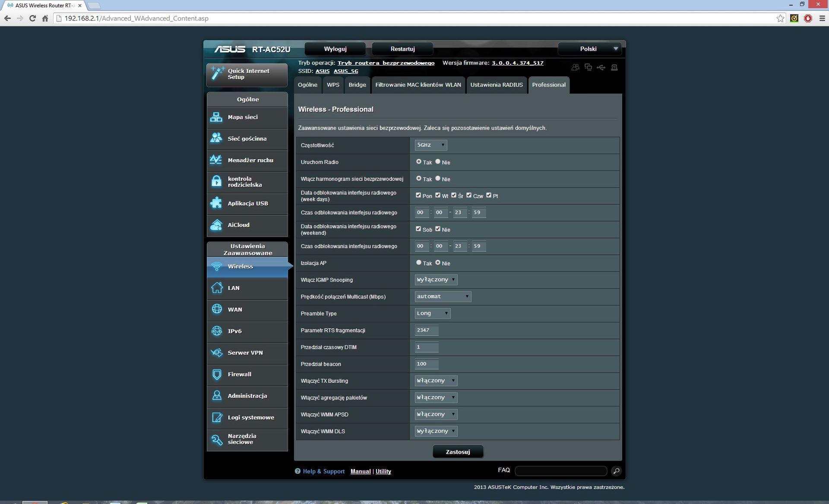Open the Polski language dropdown
Image resolution: width=829 pixels, height=504 pixels.
pyautogui.click(x=589, y=49)
